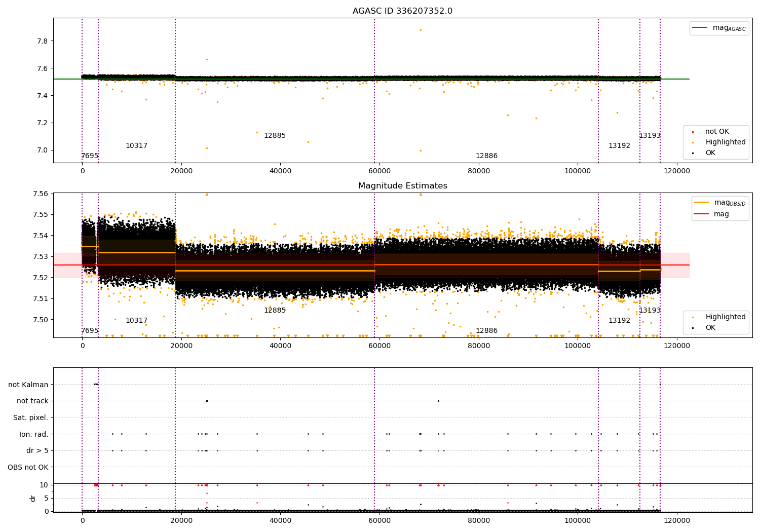Select 'Highlighted' in the middle plot legend

(726, 317)
